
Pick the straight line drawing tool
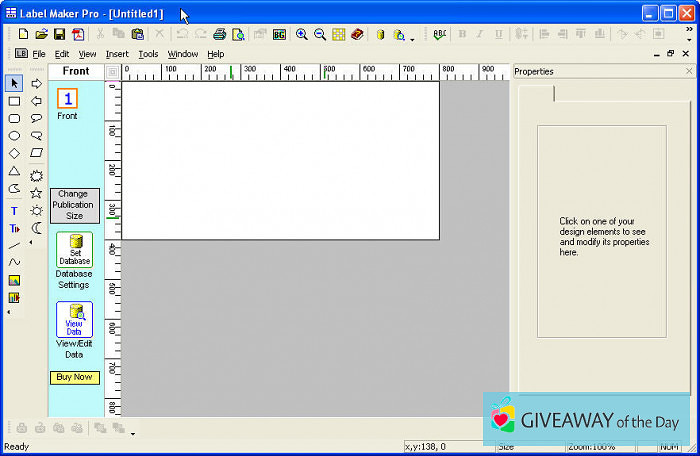pos(14,245)
